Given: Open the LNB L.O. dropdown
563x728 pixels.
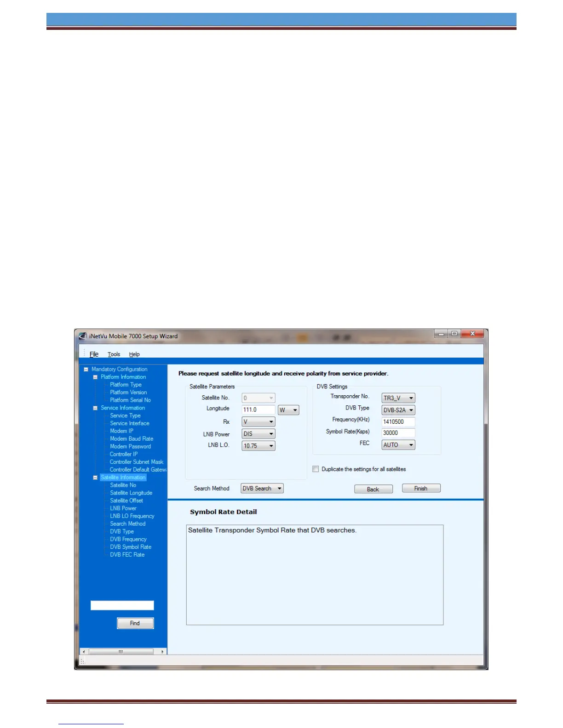Looking at the screenshot, I should [259, 446].
